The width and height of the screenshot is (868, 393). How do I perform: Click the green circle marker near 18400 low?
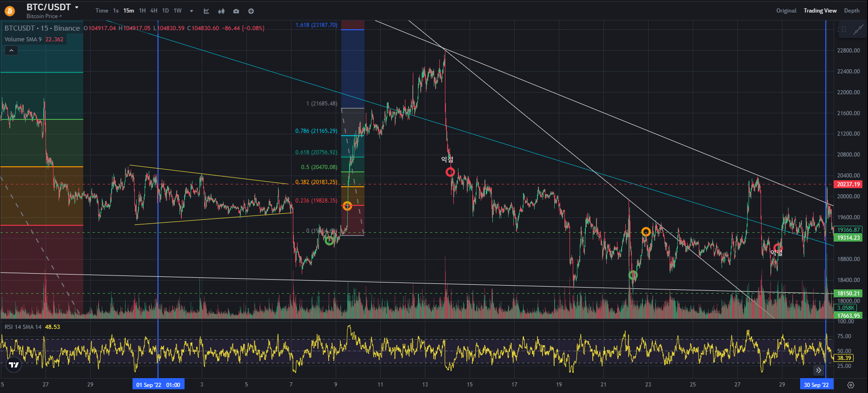click(633, 275)
